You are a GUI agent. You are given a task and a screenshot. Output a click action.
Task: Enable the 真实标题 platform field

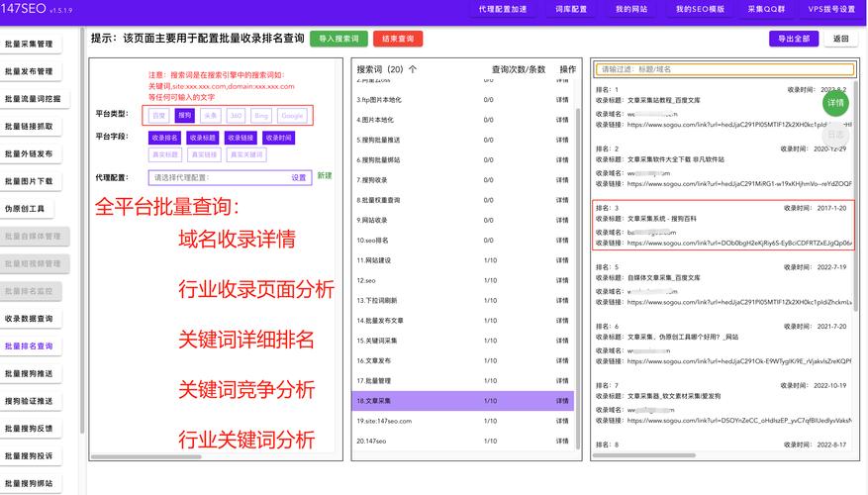165,154
